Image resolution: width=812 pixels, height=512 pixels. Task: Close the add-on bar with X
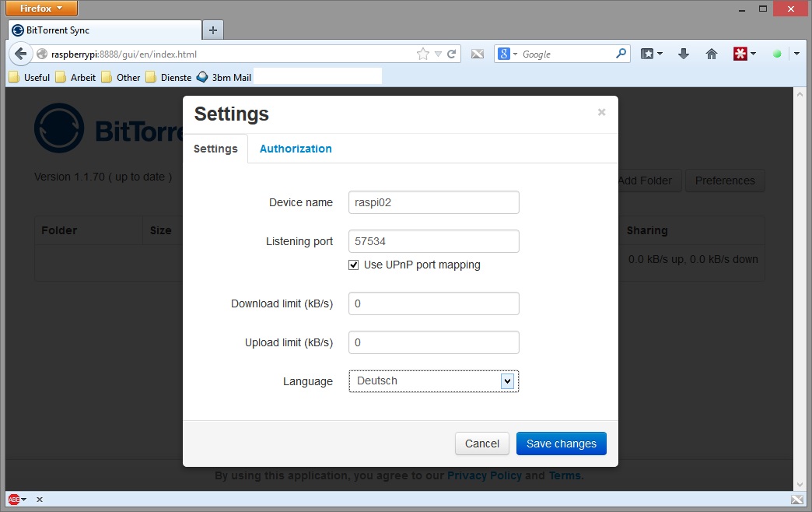[40, 500]
